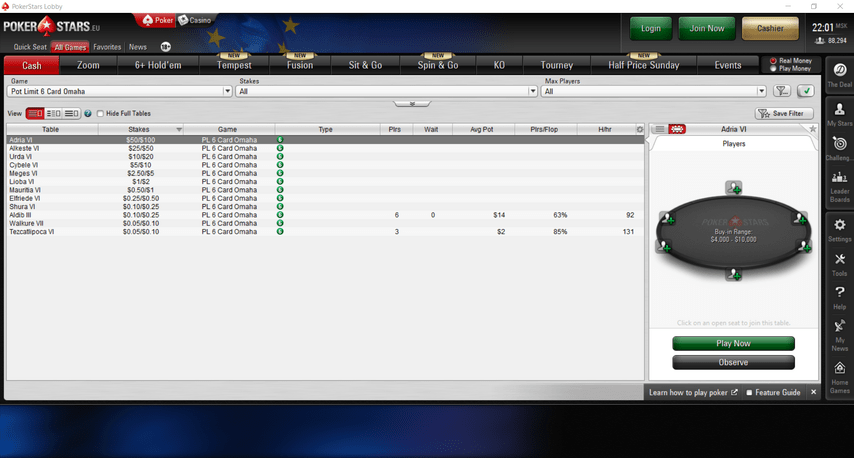854x458 pixels.
Task: Open the Sit & Go tab
Action: pos(365,65)
